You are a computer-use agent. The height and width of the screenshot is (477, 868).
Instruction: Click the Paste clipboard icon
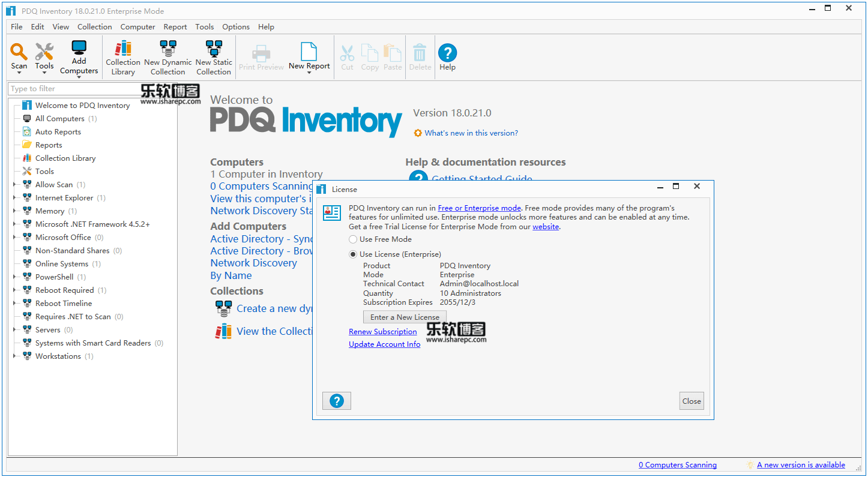(393, 53)
